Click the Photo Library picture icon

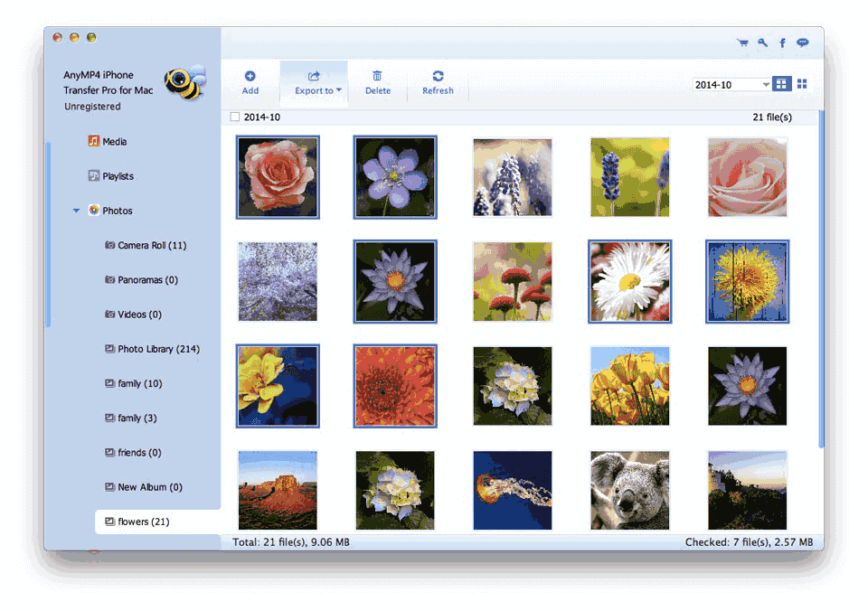click(x=110, y=349)
